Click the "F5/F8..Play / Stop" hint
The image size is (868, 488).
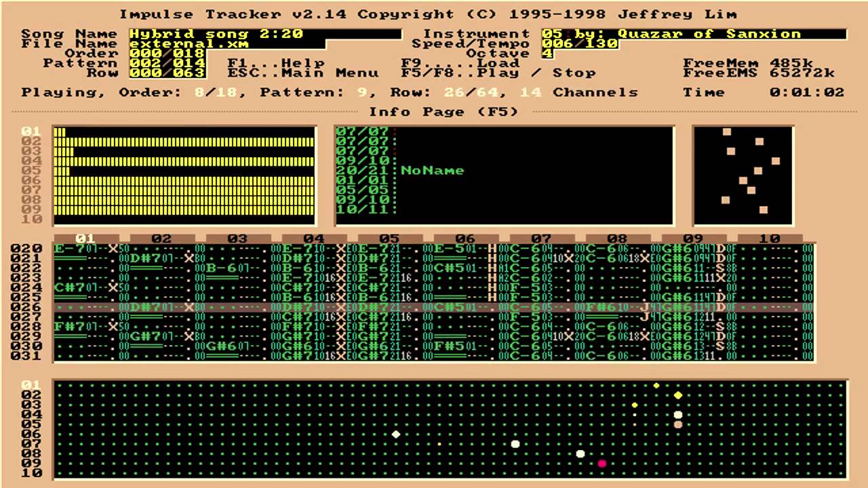(x=498, y=73)
